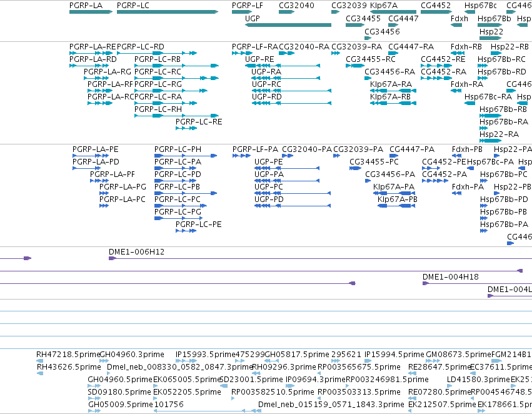
Task: Click the PGRP-LA gene label in top track
Action: (86, 6)
